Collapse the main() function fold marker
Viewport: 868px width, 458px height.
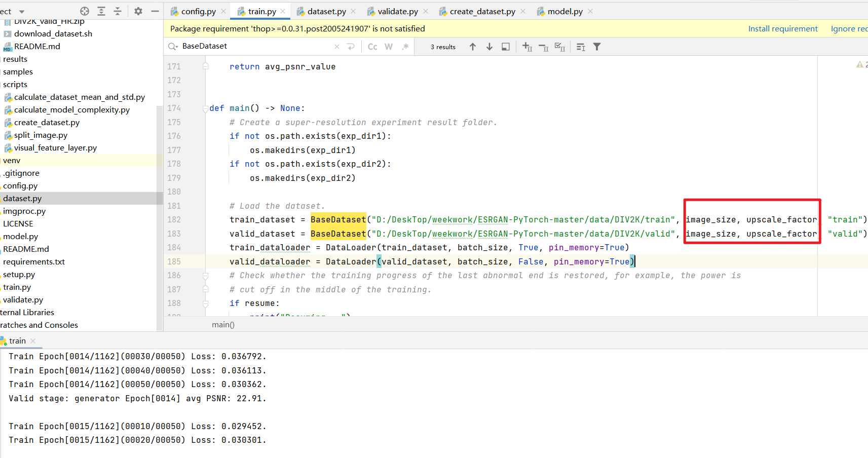tap(206, 108)
